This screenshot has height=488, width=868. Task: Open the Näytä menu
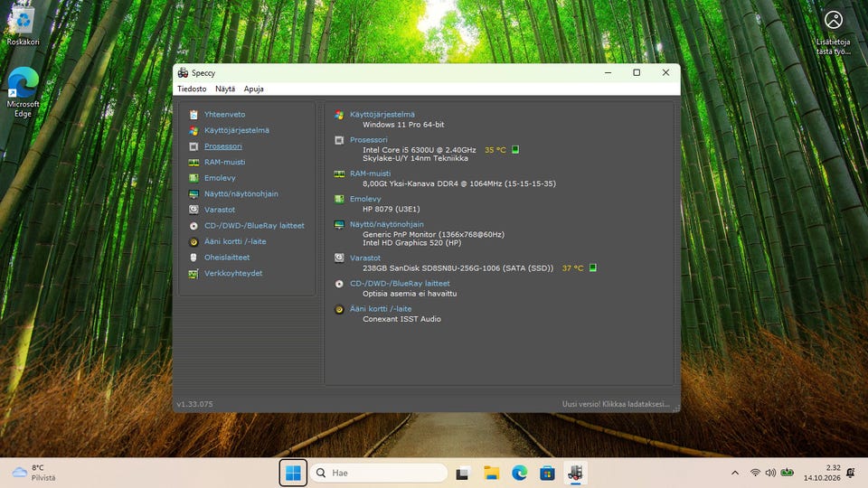[x=225, y=89]
